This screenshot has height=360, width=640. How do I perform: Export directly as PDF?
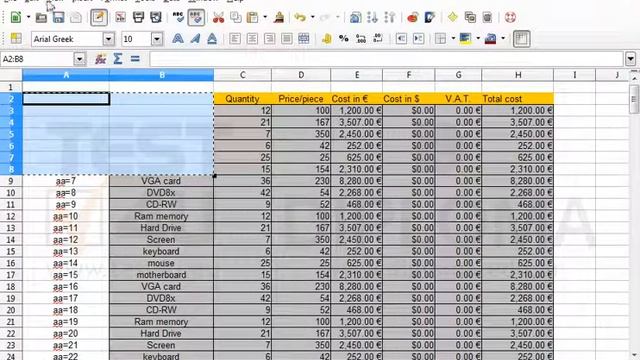[120, 18]
